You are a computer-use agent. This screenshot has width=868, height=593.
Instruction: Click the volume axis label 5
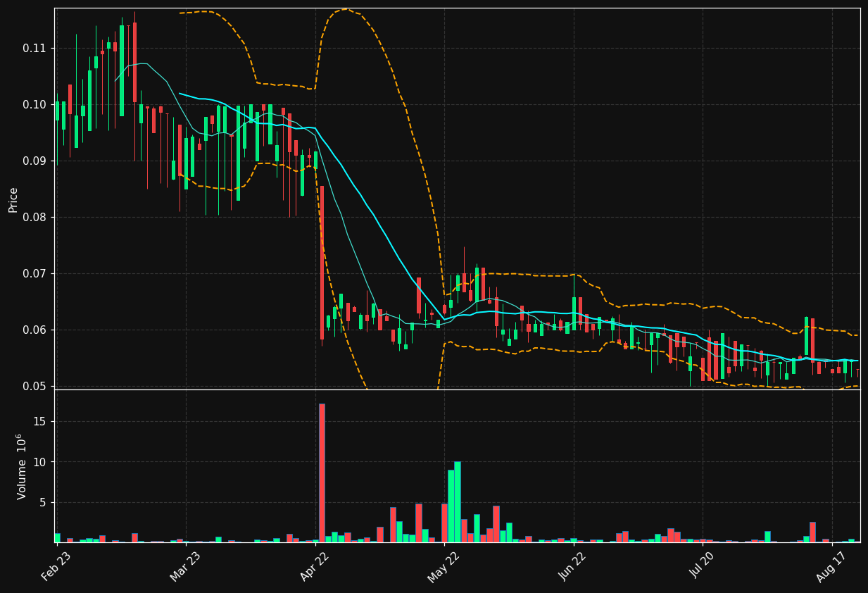coord(44,502)
